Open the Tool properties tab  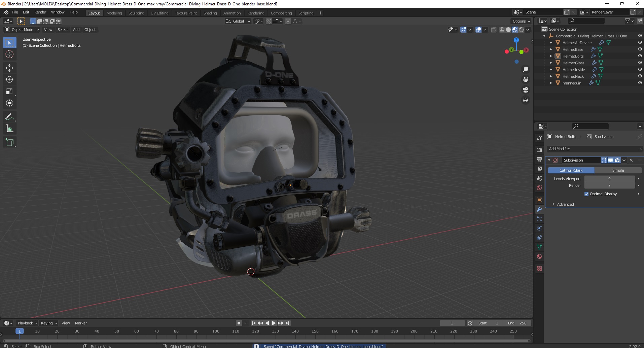(539, 138)
